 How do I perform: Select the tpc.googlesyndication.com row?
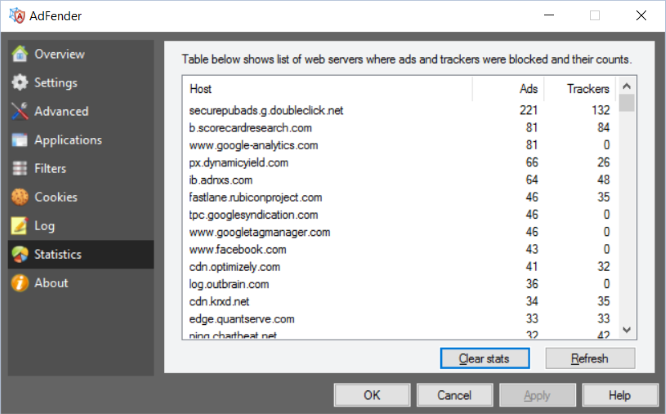coord(399,215)
